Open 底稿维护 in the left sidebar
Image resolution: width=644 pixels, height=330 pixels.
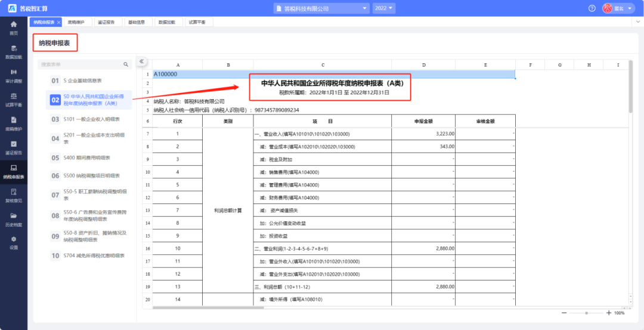[x=14, y=124]
